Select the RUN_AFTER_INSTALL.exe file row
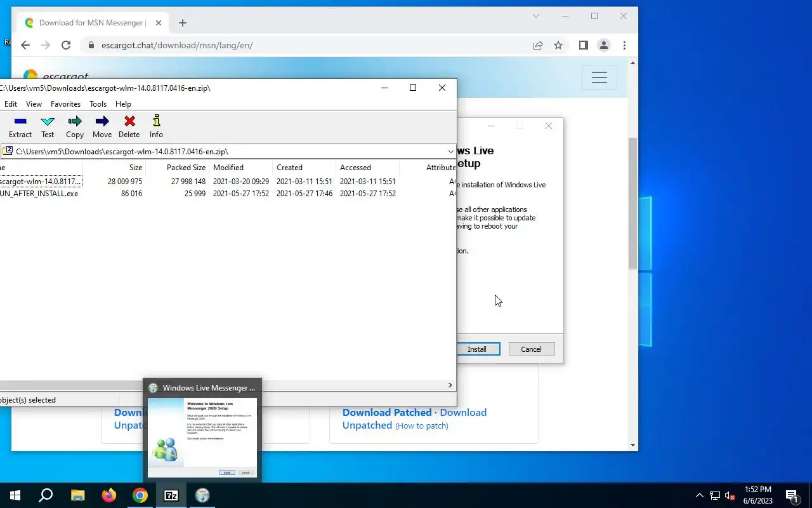Image resolution: width=812 pixels, height=508 pixels. click(x=228, y=194)
